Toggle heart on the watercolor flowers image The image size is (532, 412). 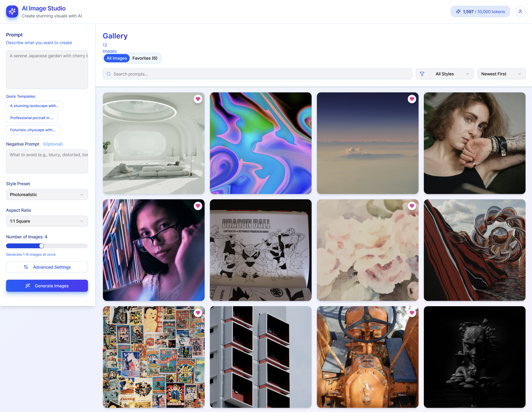[x=412, y=206]
